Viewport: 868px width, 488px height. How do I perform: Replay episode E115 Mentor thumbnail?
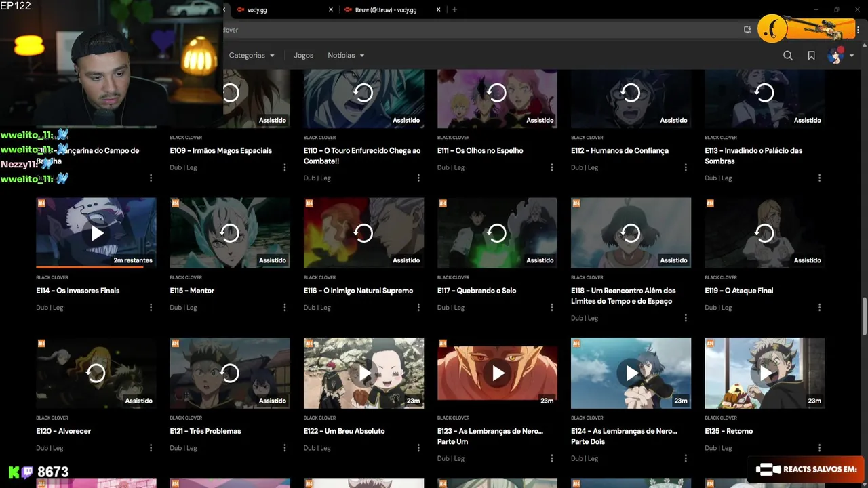point(230,233)
